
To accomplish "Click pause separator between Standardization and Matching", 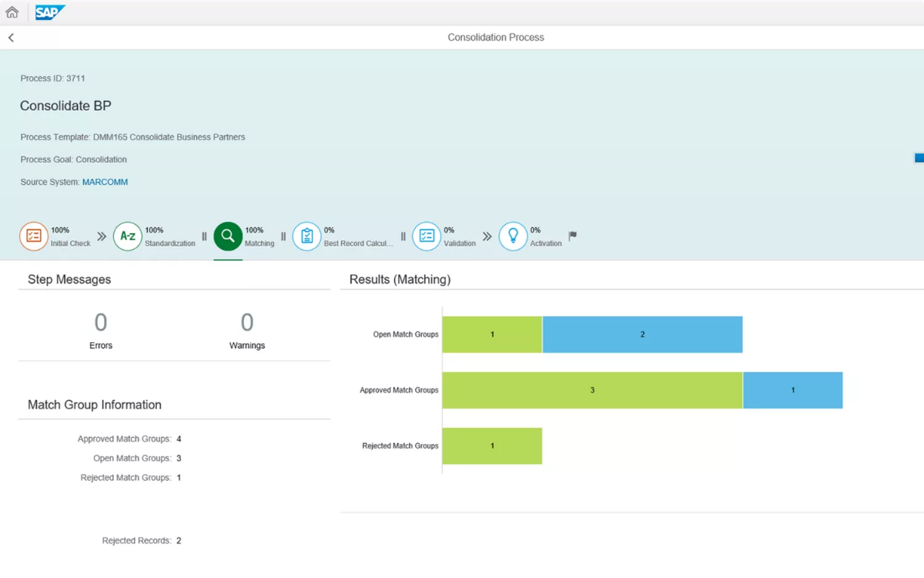I will pyautogui.click(x=204, y=237).
